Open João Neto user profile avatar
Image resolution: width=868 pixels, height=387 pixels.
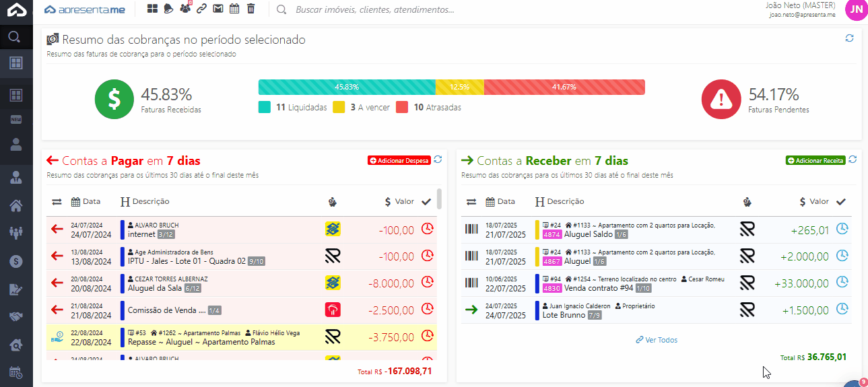[x=856, y=9]
